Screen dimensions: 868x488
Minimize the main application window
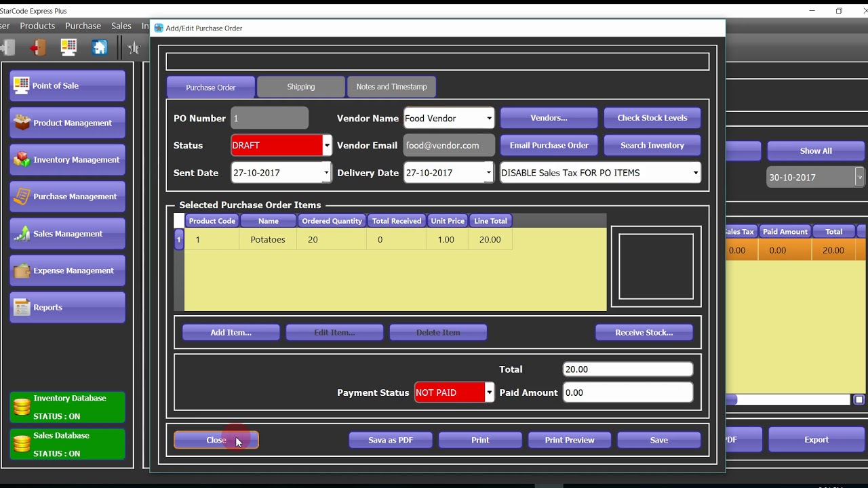pyautogui.click(x=812, y=11)
